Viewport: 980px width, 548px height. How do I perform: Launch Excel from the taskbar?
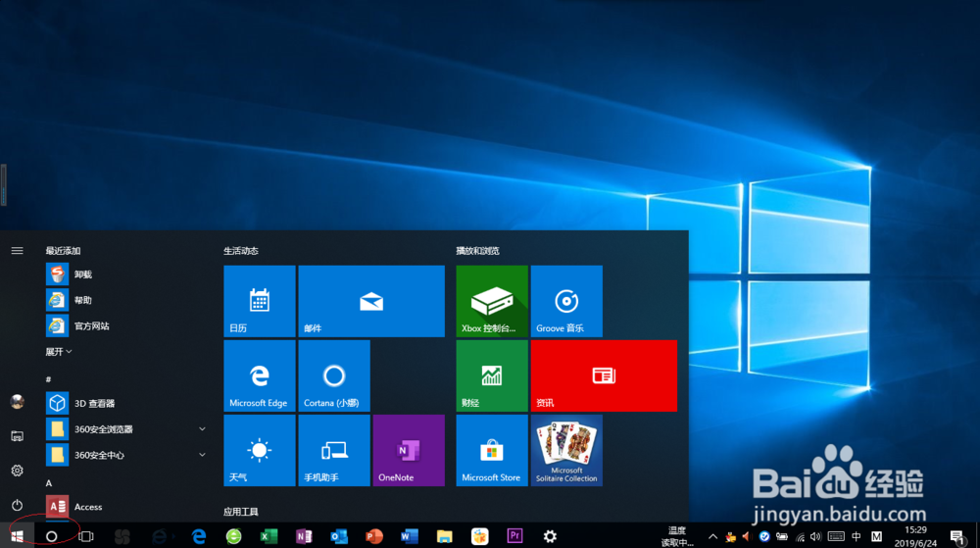coord(269,536)
